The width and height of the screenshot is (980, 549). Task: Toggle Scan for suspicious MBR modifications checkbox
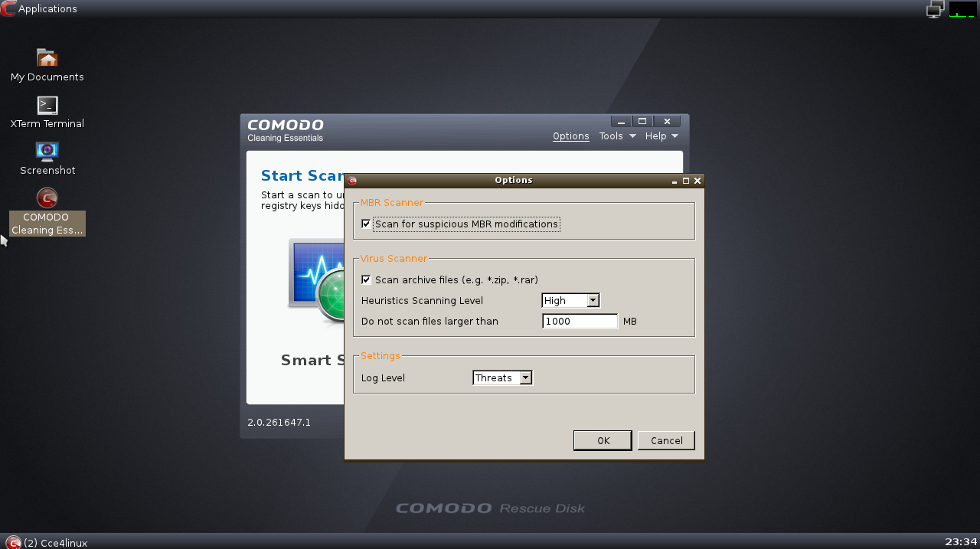366,224
